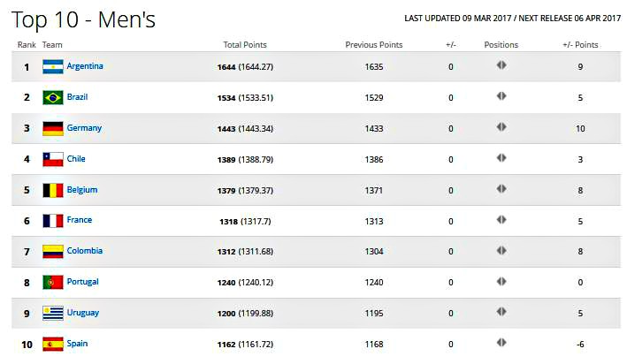The width and height of the screenshot is (627, 364).
Task: Click the Spain flag icon
Action: point(53,344)
